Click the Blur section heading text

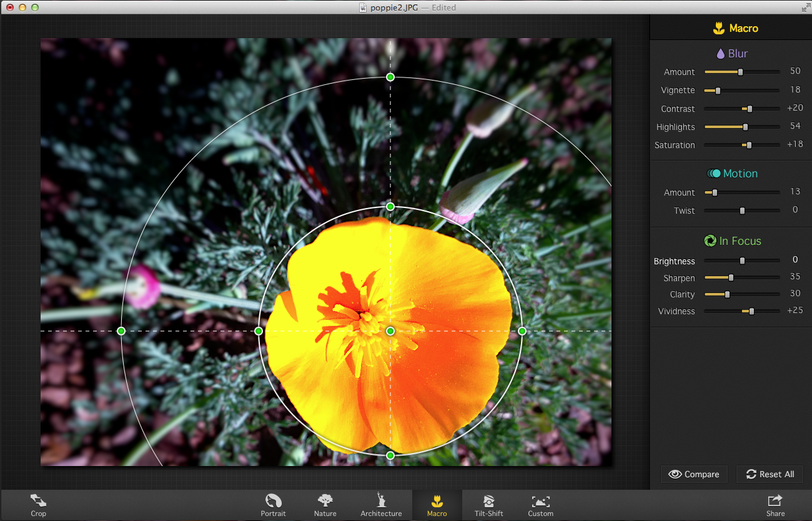tap(738, 54)
